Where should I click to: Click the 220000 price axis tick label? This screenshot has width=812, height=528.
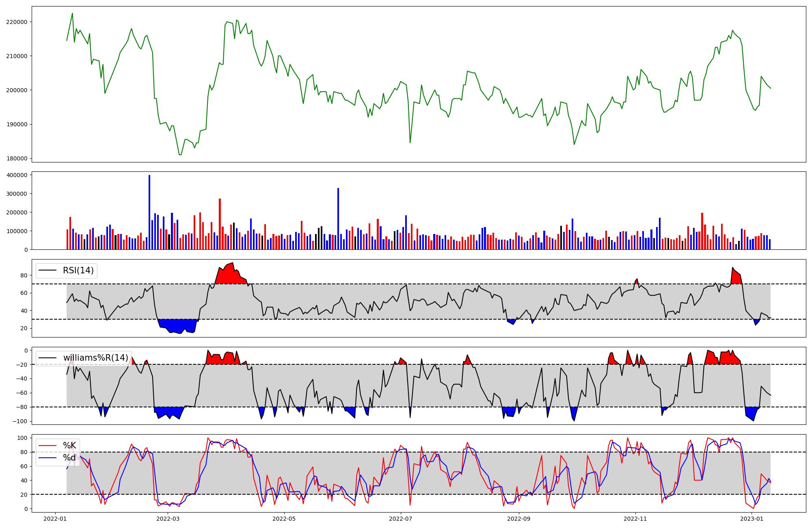(17, 22)
